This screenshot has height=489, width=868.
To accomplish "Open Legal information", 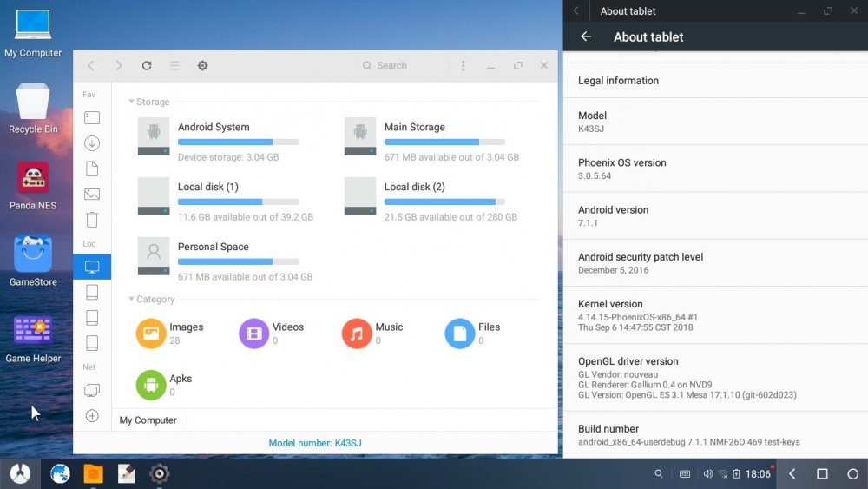I will 715,80.
